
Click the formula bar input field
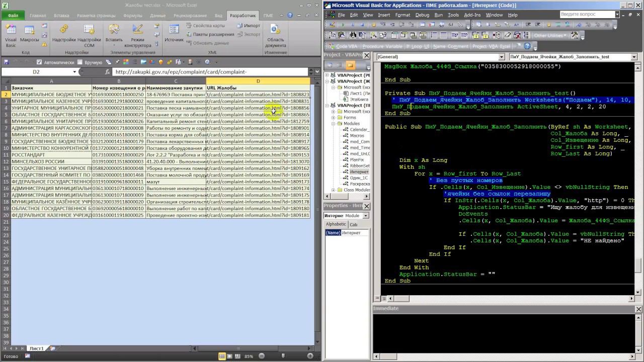point(211,72)
